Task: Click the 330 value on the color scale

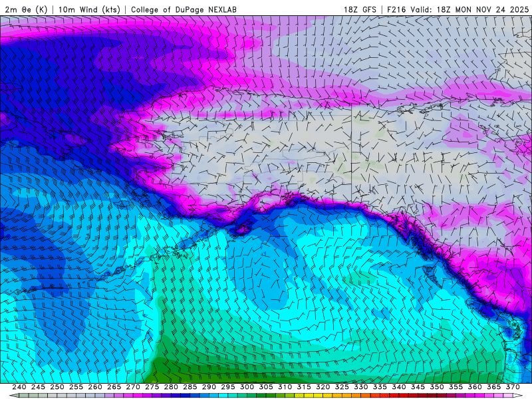Action: click(361, 387)
